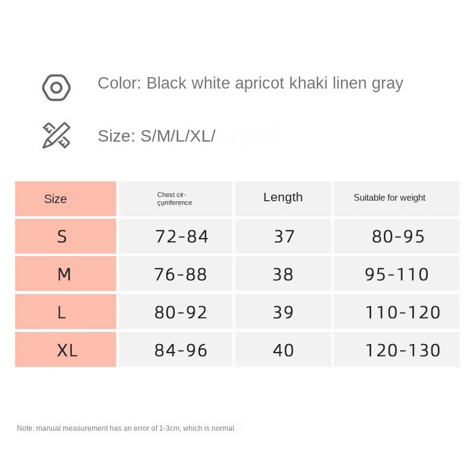Click the Suitable for weight header

coord(389,198)
